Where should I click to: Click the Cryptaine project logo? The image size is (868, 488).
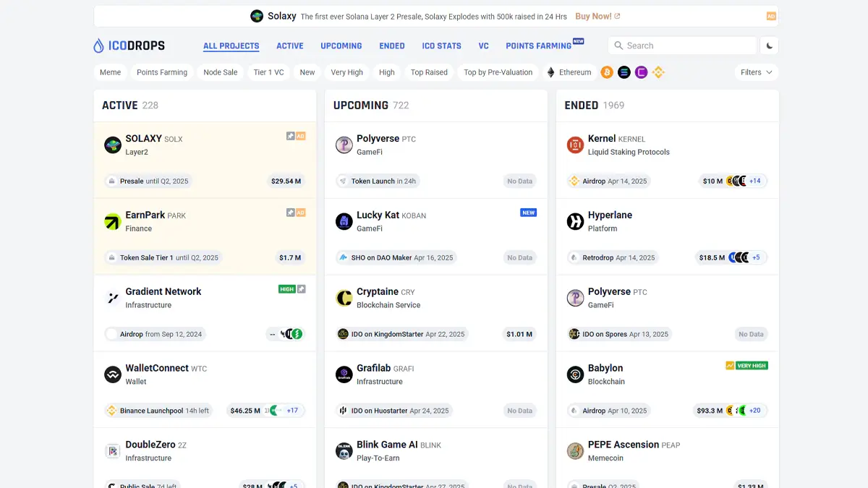[344, 298]
